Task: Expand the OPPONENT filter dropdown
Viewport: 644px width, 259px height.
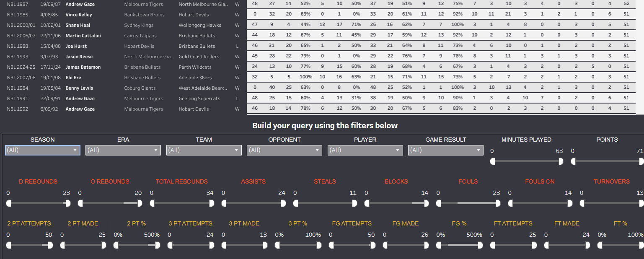Action: [284, 150]
